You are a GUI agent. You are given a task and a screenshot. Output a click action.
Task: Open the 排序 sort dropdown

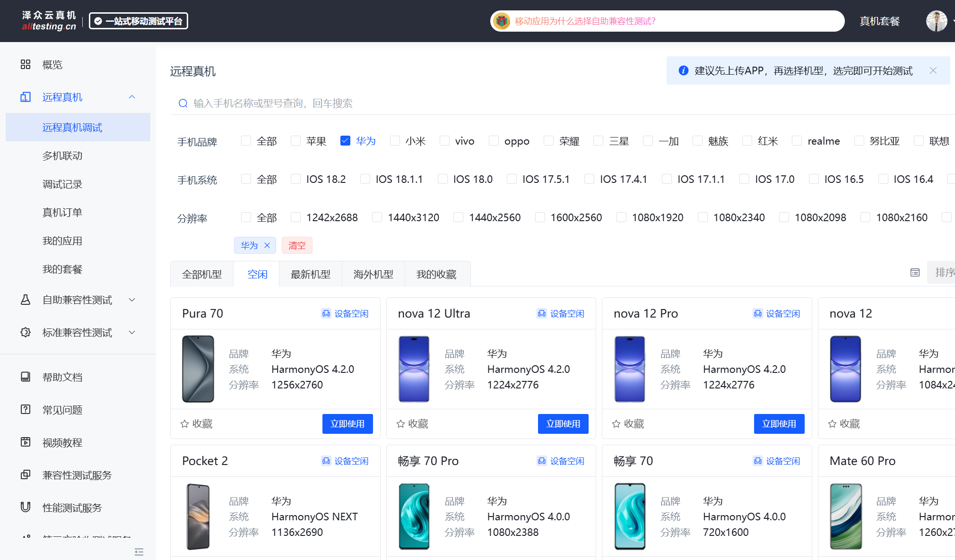[941, 272]
